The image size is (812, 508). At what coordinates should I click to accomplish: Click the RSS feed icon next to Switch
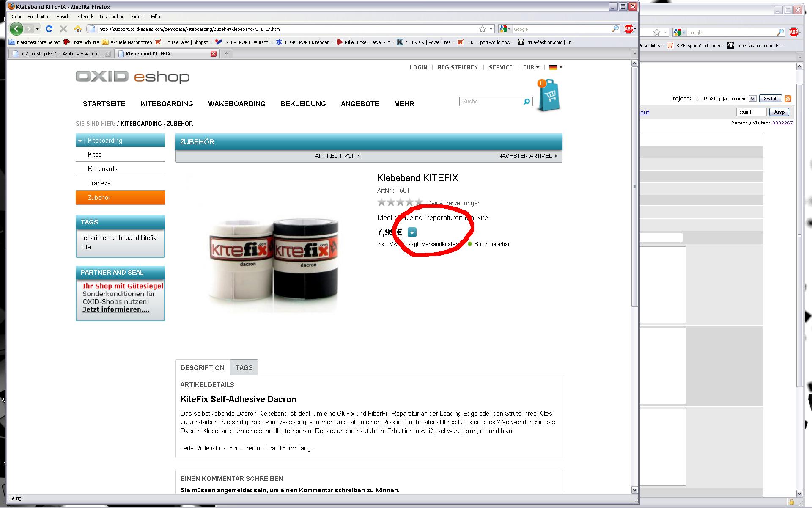[788, 99]
